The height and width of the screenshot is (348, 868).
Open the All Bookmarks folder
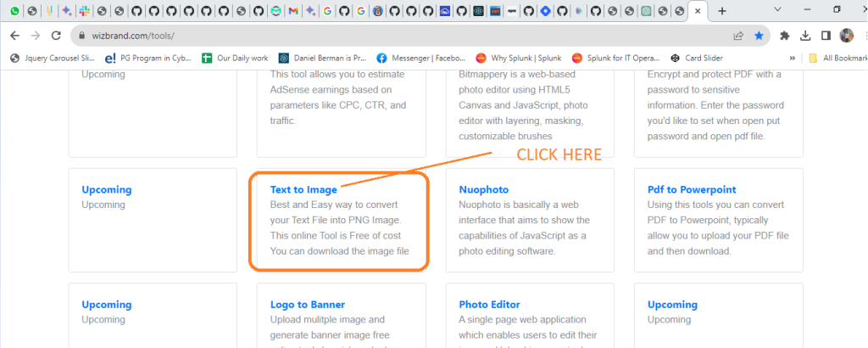click(837, 59)
